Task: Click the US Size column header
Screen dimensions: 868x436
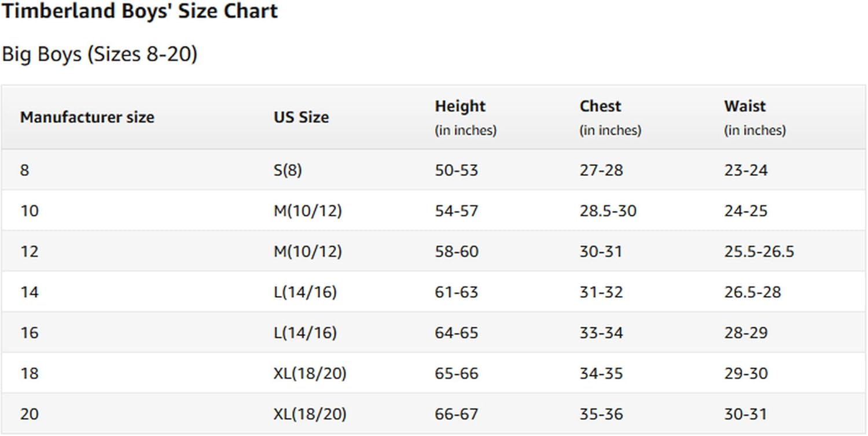Action: click(301, 117)
